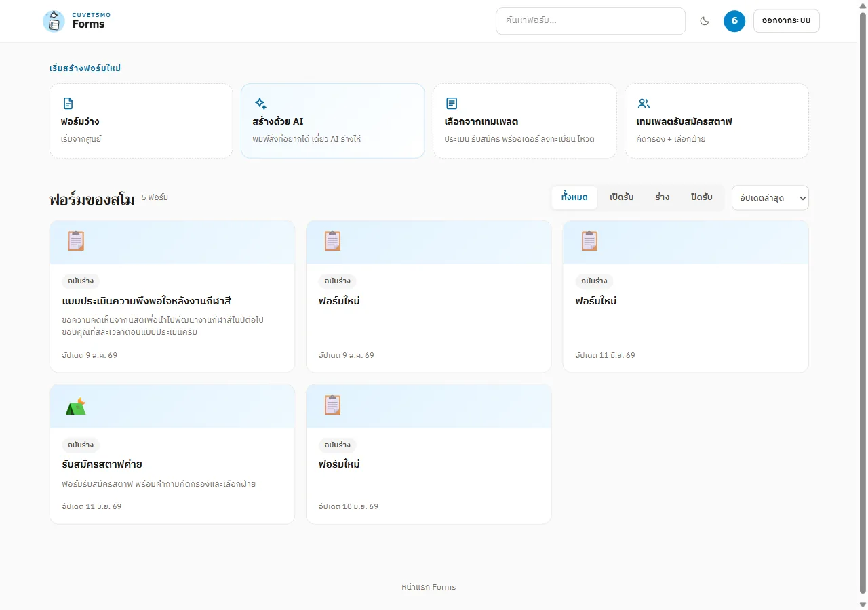Click the เริ่มจากศูนย์ subtitle text

pos(81,139)
